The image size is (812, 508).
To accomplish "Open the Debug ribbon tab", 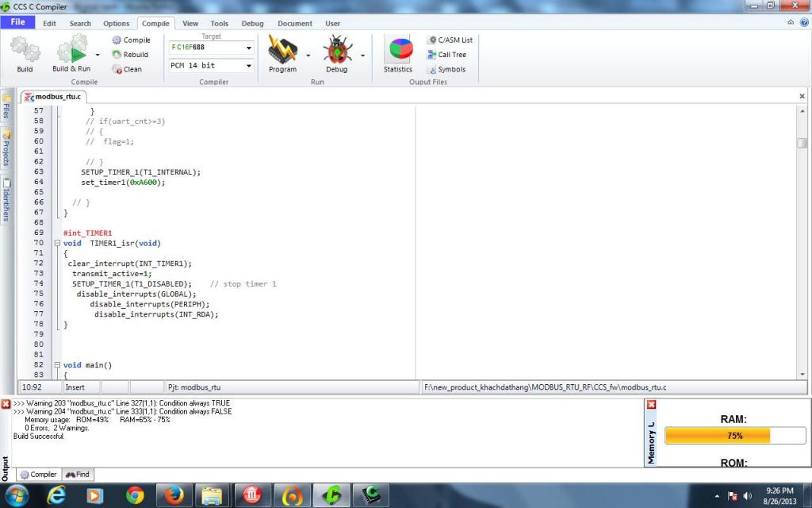I will point(252,23).
